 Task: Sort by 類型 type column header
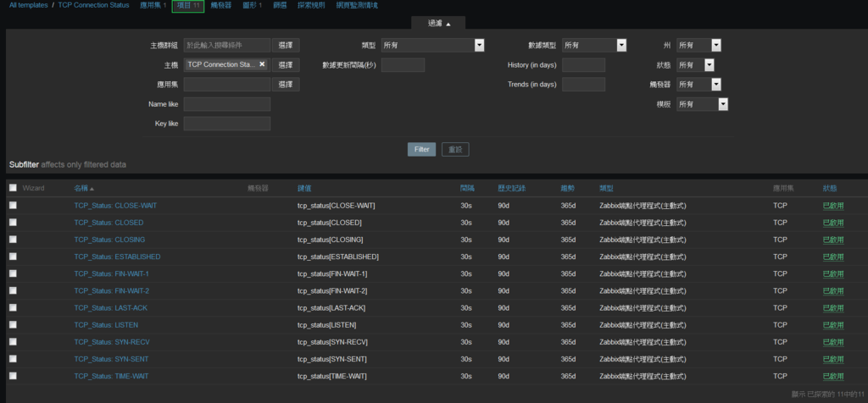(606, 189)
